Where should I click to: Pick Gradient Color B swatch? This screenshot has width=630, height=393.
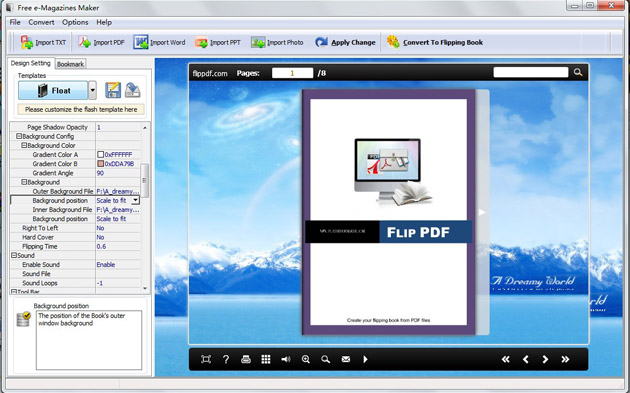click(x=101, y=164)
